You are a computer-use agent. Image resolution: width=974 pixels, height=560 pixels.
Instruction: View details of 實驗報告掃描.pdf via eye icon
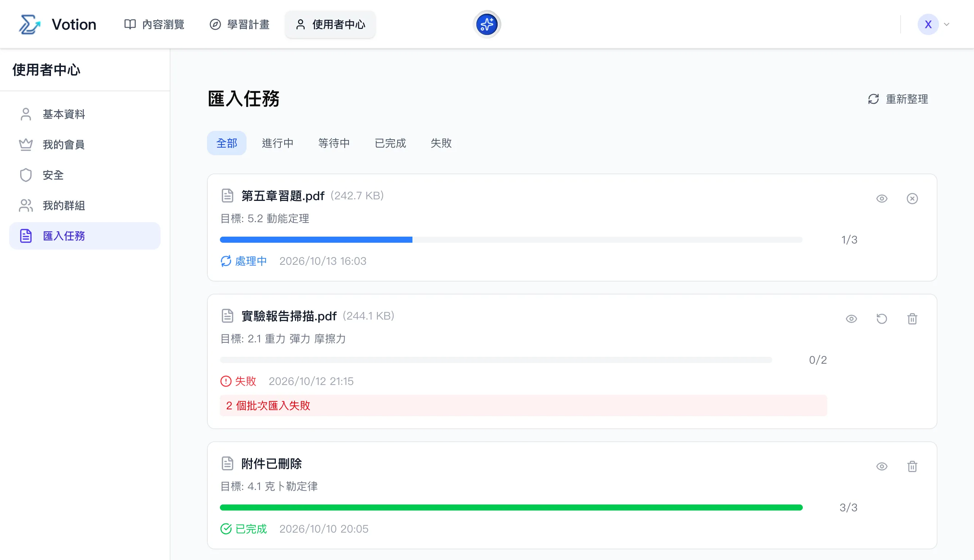point(851,319)
